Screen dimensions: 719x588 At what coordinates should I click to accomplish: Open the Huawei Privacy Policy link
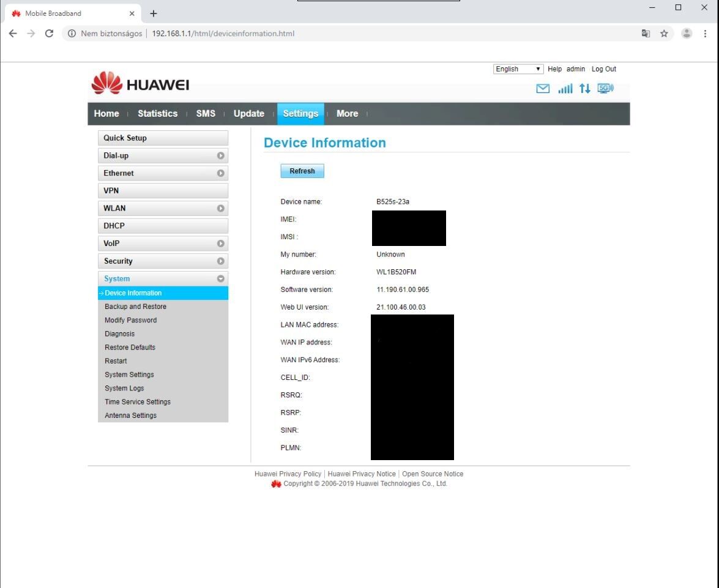tap(288, 474)
